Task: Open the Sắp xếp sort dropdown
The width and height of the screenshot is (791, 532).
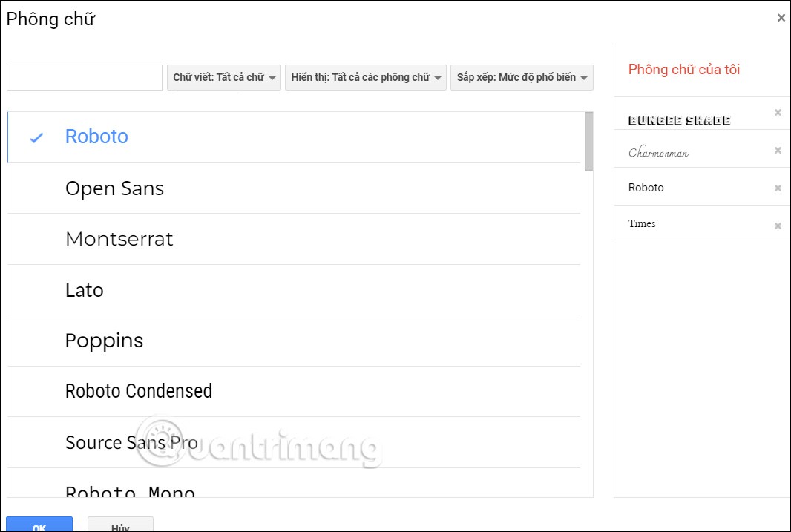Action: (522, 78)
